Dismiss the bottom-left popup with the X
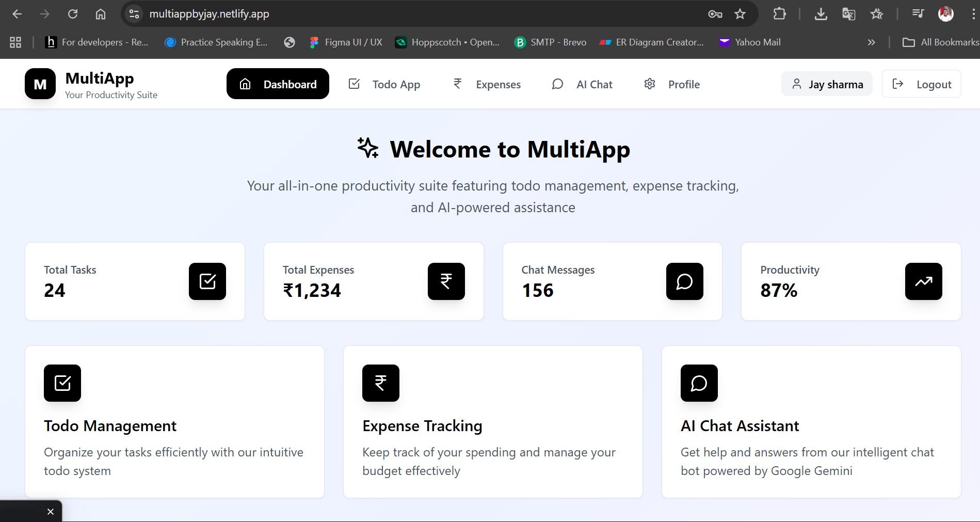980x522 pixels. [x=51, y=511]
